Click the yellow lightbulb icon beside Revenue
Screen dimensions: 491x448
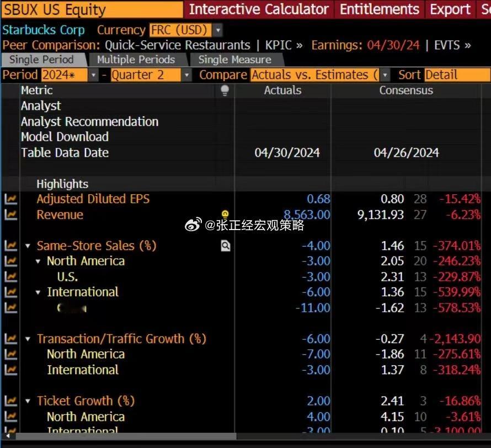[225, 214]
